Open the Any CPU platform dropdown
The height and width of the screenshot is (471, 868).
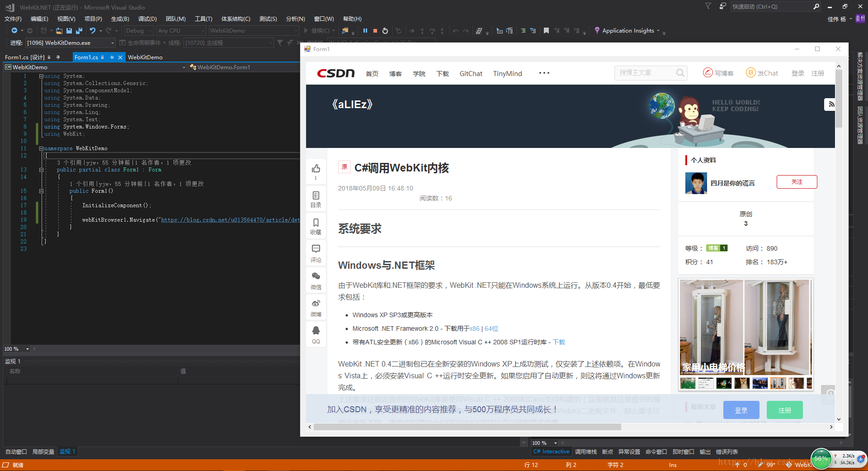click(181, 30)
